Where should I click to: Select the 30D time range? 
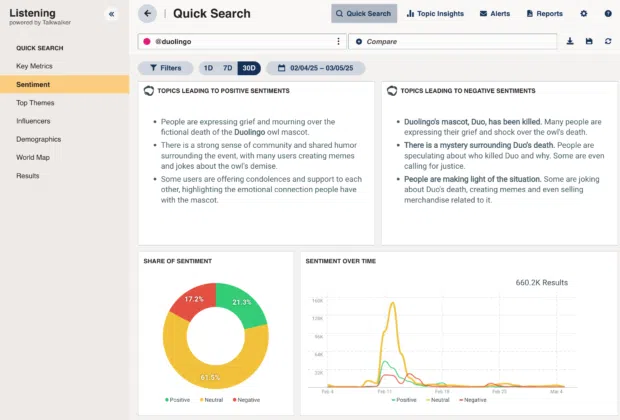click(249, 68)
